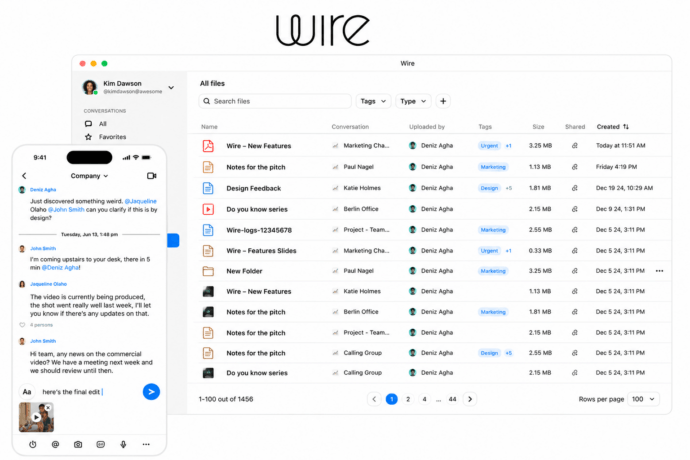Open the Wire – Features Slides file icon
The width and height of the screenshot is (690, 460).
pyautogui.click(x=208, y=250)
